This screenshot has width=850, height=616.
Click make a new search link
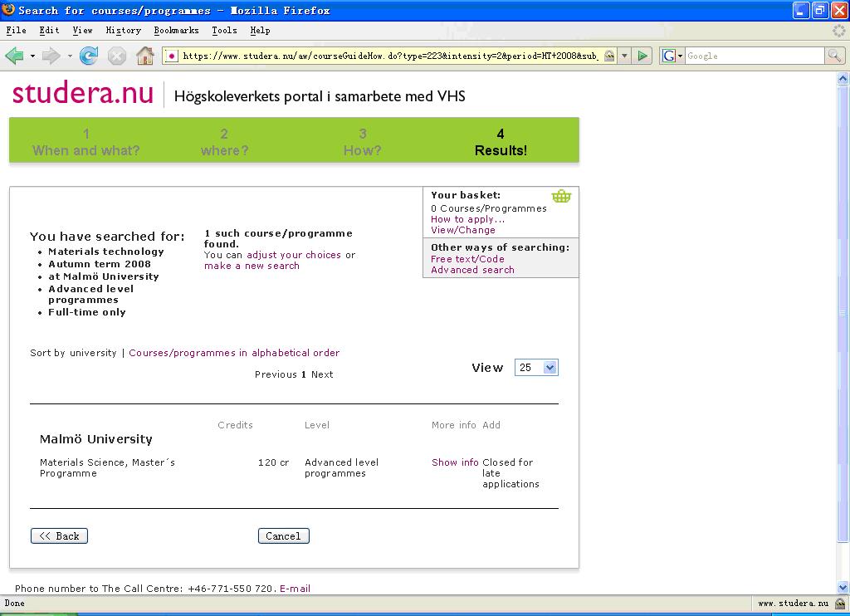[252, 266]
